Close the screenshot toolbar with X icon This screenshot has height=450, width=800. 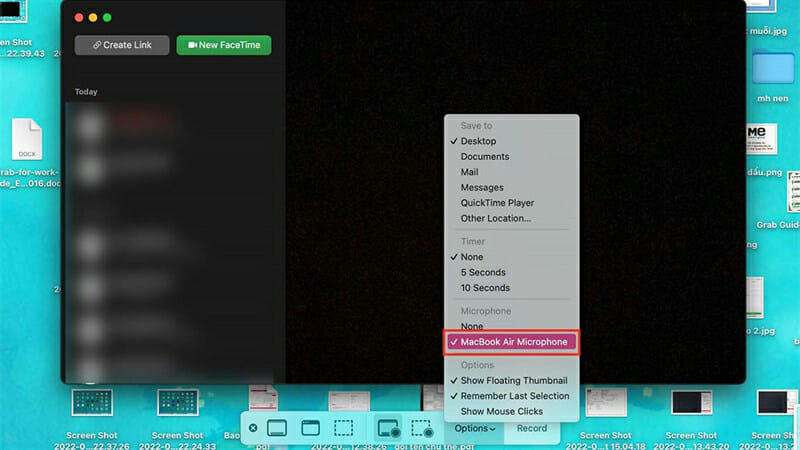[253, 428]
